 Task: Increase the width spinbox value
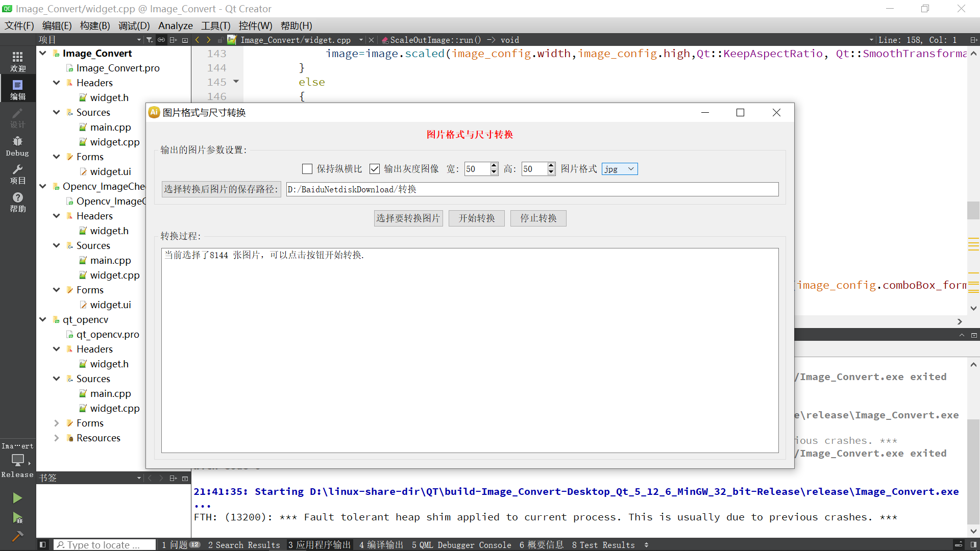[x=494, y=165]
